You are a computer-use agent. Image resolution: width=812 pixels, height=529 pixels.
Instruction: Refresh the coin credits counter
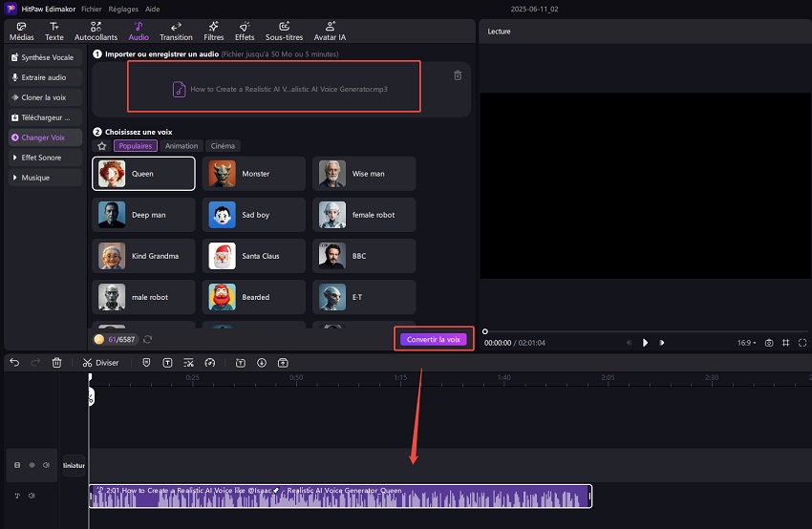coord(148,339)
